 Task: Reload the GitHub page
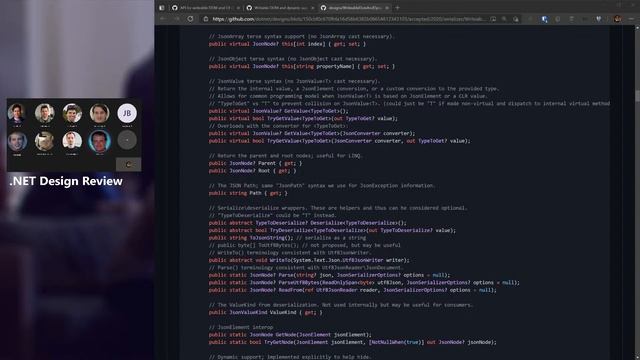click(x=190, y=19)
